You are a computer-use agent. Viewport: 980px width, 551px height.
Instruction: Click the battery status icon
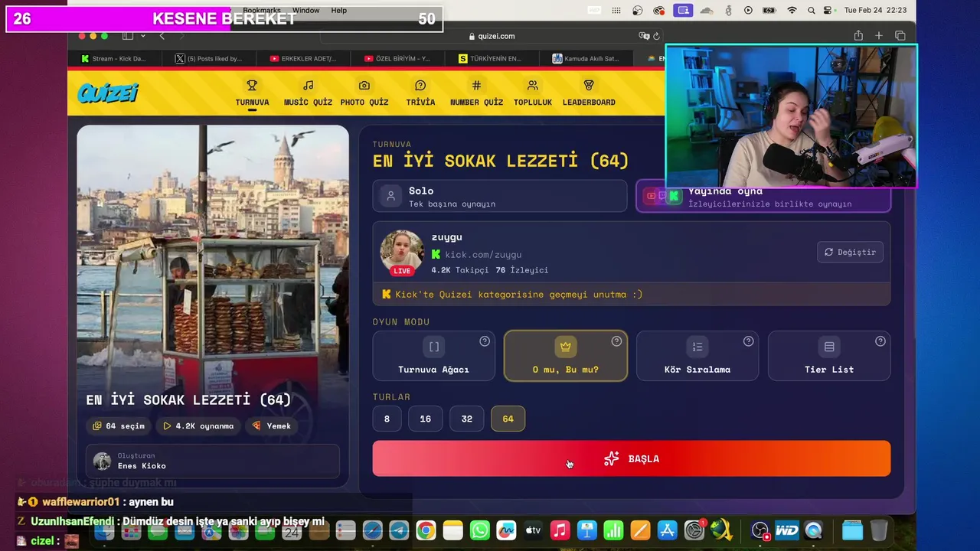pyautogui.click(x=769, y=10)
